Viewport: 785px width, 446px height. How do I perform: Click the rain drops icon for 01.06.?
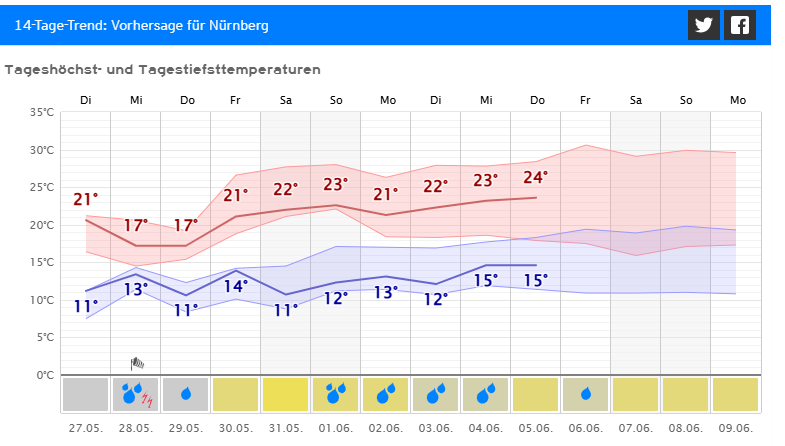pos(336,394)
